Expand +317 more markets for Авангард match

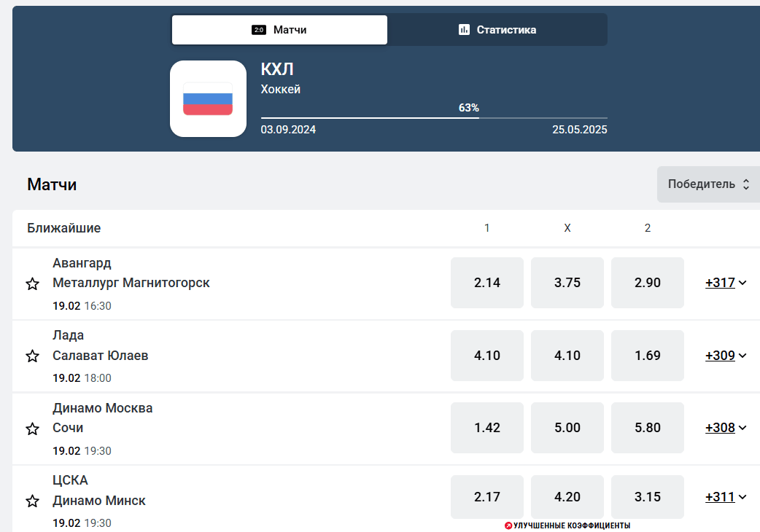click(x=726, y=283)
